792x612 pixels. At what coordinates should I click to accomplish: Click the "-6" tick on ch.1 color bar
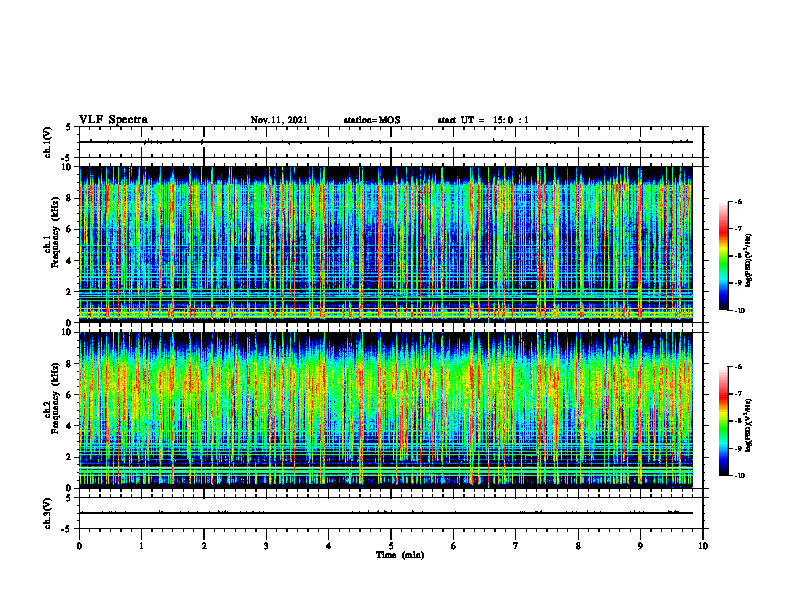coord(738,201)
